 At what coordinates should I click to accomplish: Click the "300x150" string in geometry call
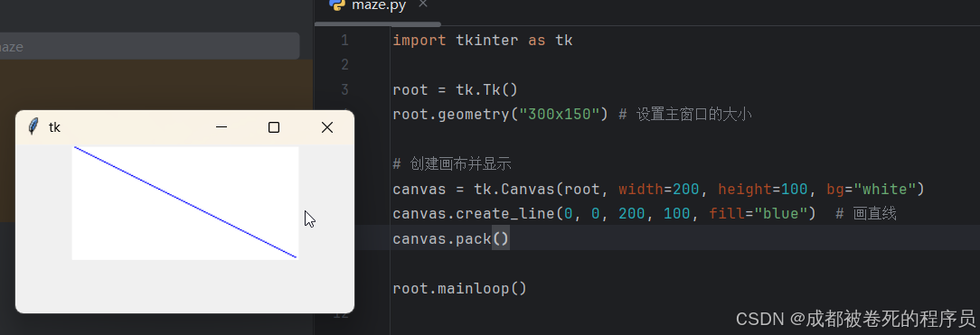560,115
